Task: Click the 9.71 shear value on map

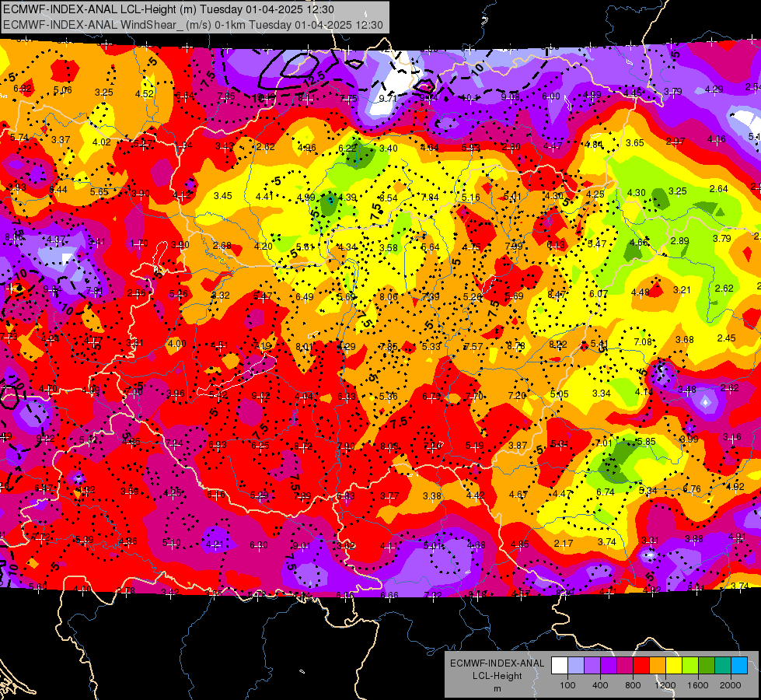Action: pos(388,99)
